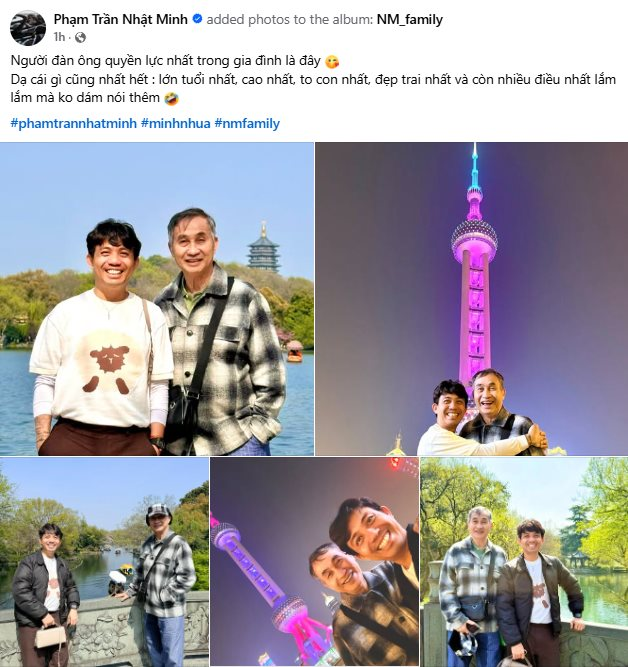Click the pagoda tower in the first photo
This screenshot has height=667, width=628.
(264, 248)
